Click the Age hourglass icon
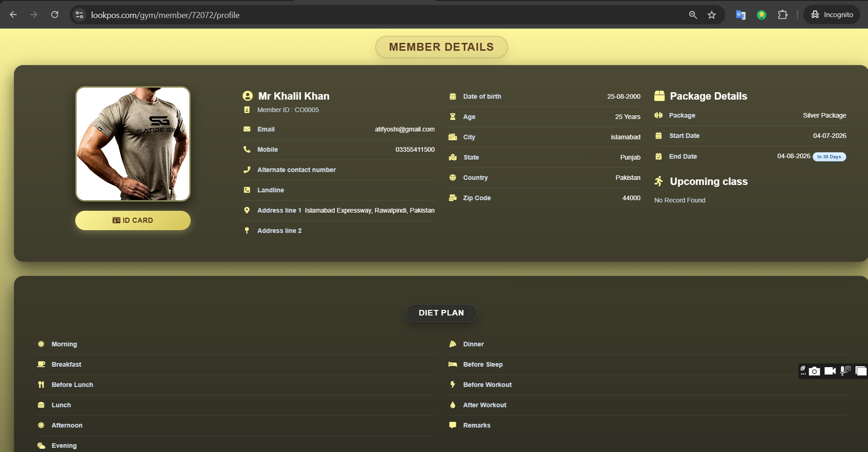Screen dimensions: 868x452 (453, 117)
